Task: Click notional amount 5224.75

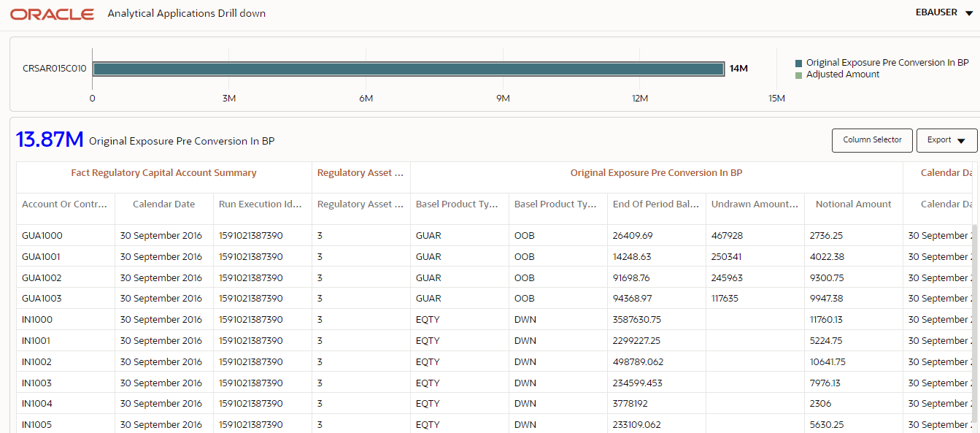Action: click(826, 341)
